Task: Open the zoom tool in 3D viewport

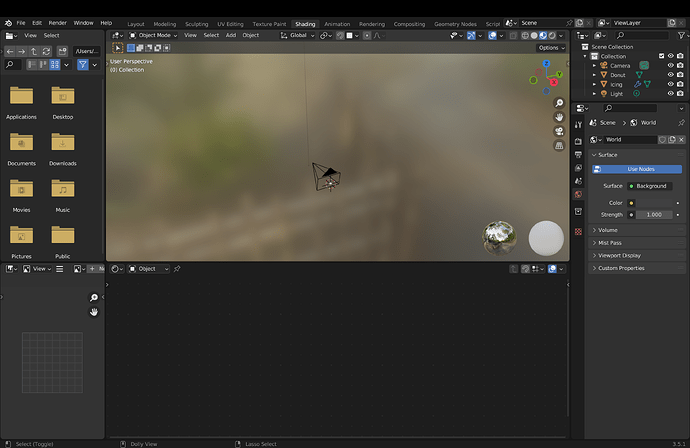Action: [x=559, y=103]
